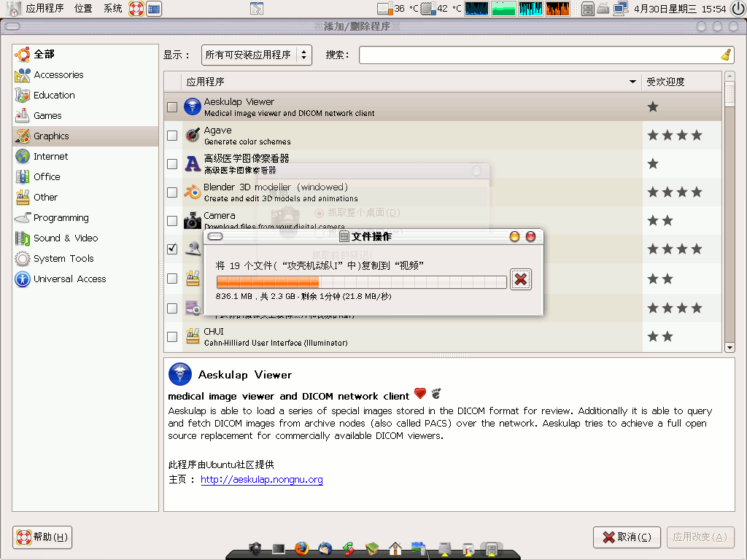Screen dimensions: 747x560
Task: Open the window menu of the 添加/删除程序 window
Action: coord(13,26)
